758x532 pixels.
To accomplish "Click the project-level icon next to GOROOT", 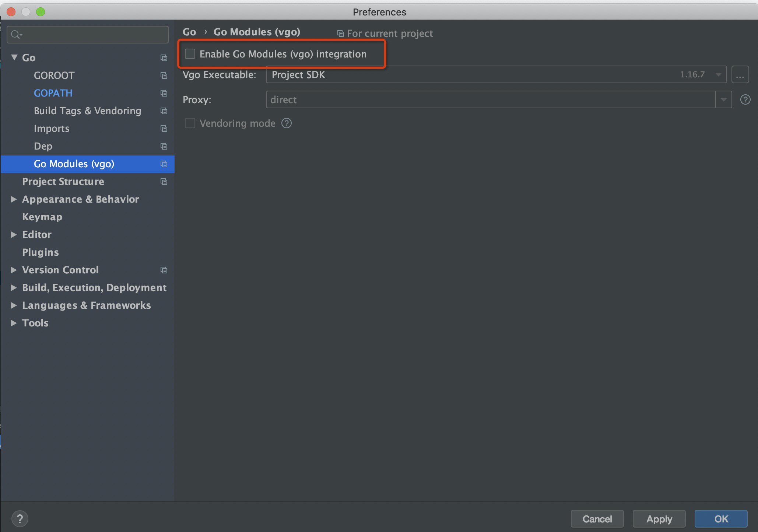I will coord(164,76).
